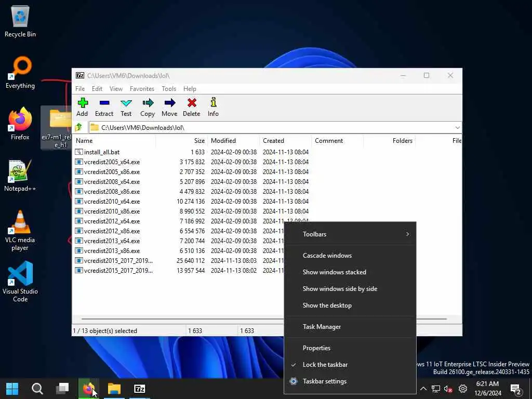Open Visual Studio Code desktop shortcut
The height and width of the screenshot is (399, 532).
(20, 282)
